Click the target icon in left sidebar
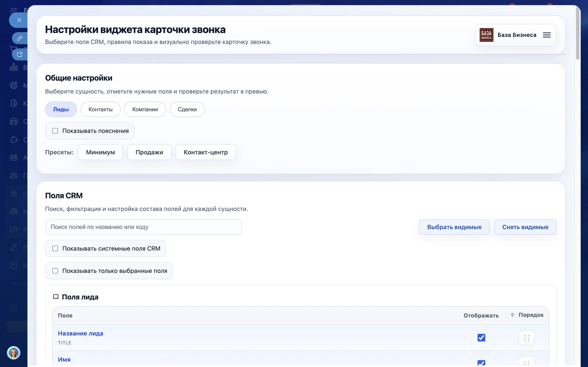Viewport: 588px width, 367px height. [14, 85]
